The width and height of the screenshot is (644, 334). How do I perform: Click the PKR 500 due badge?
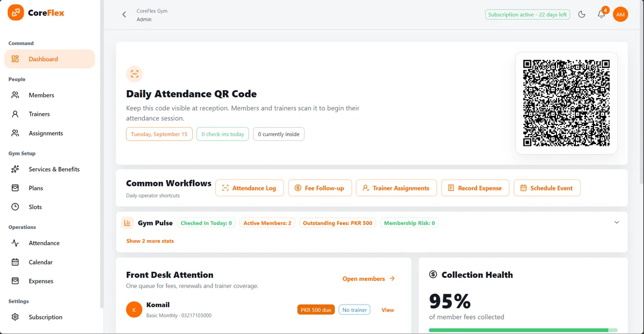tap(316, 310)
